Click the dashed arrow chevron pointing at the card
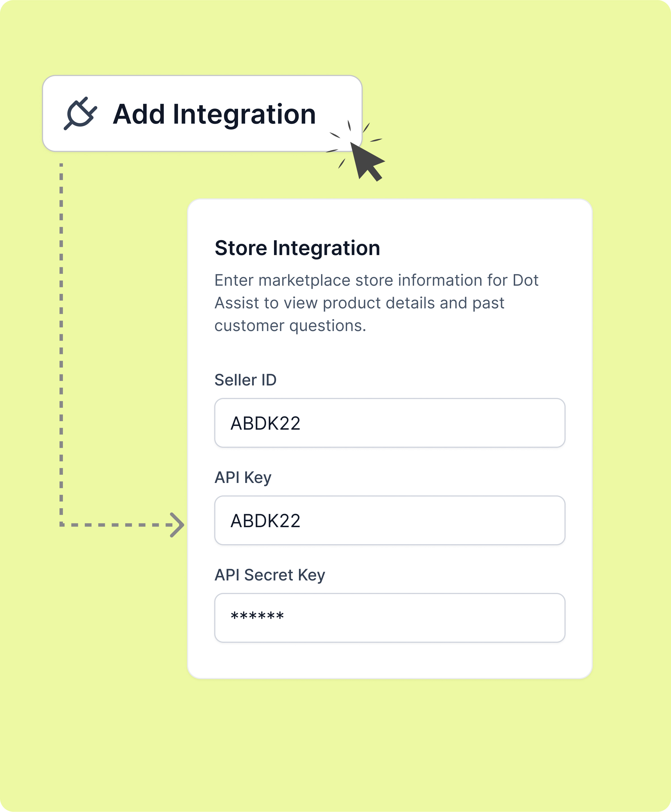 coord(177,525)
